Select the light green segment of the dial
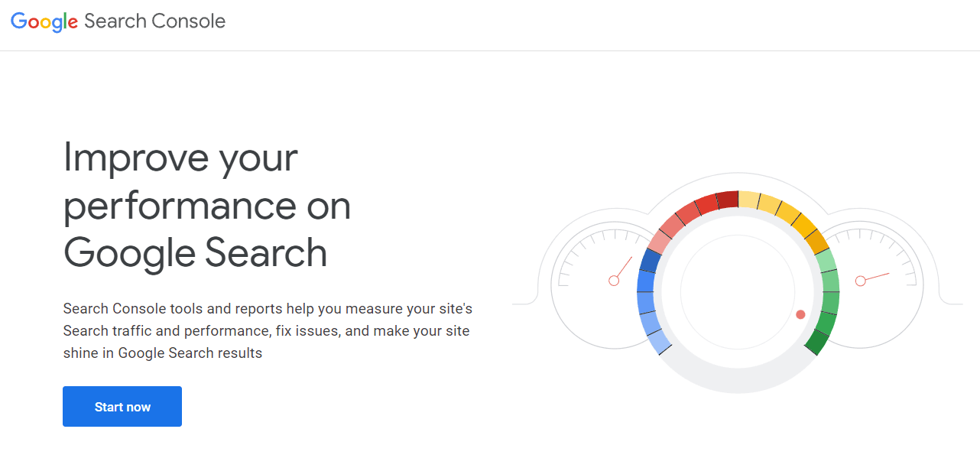Screen dimensions: 980x455 tap(826, 262)
